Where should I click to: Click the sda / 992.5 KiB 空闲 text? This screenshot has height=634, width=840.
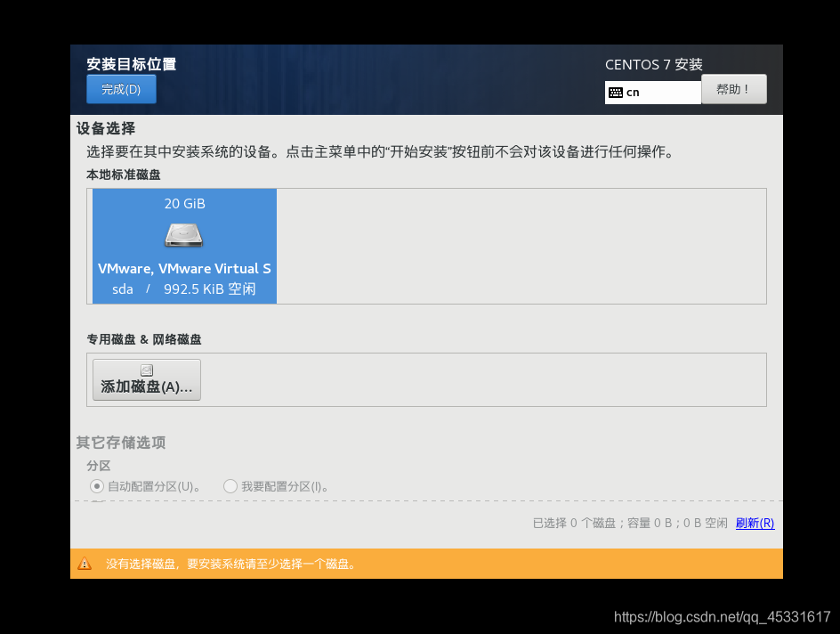pyautogui.click(x=183, y=289)
